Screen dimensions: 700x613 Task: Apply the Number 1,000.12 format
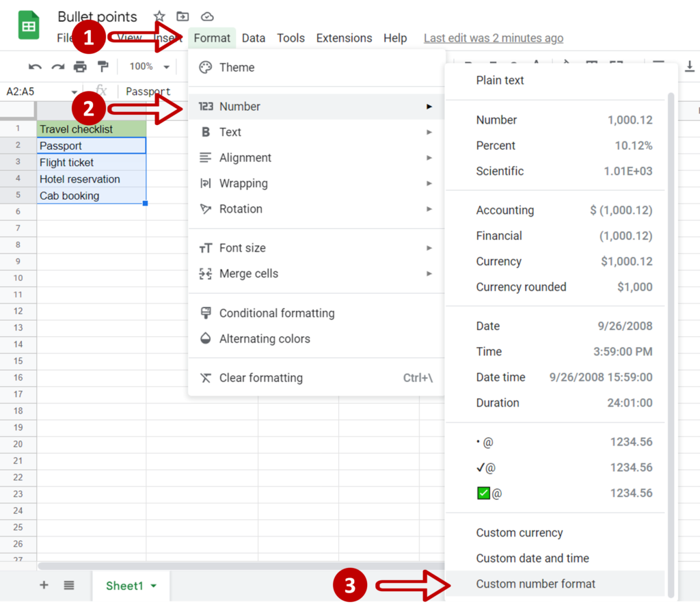[x=555, y=120]
